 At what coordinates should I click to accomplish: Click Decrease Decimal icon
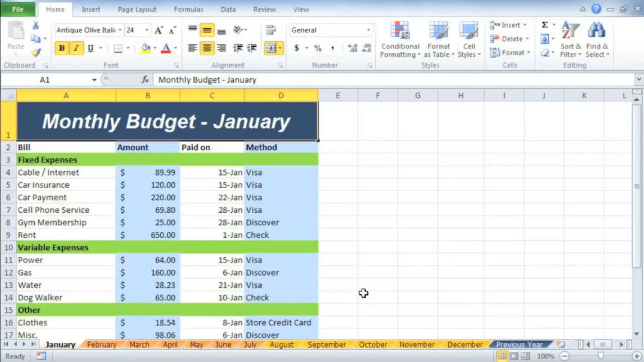point(367,48)
